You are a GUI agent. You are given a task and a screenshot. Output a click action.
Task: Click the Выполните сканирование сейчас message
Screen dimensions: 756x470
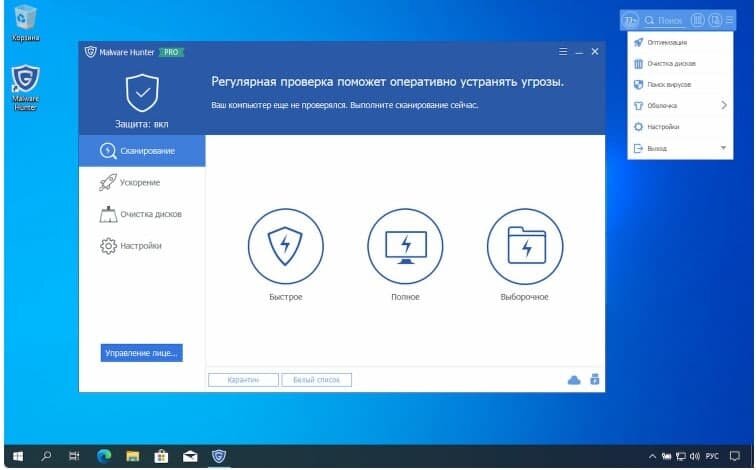click(x=414, y=105)
